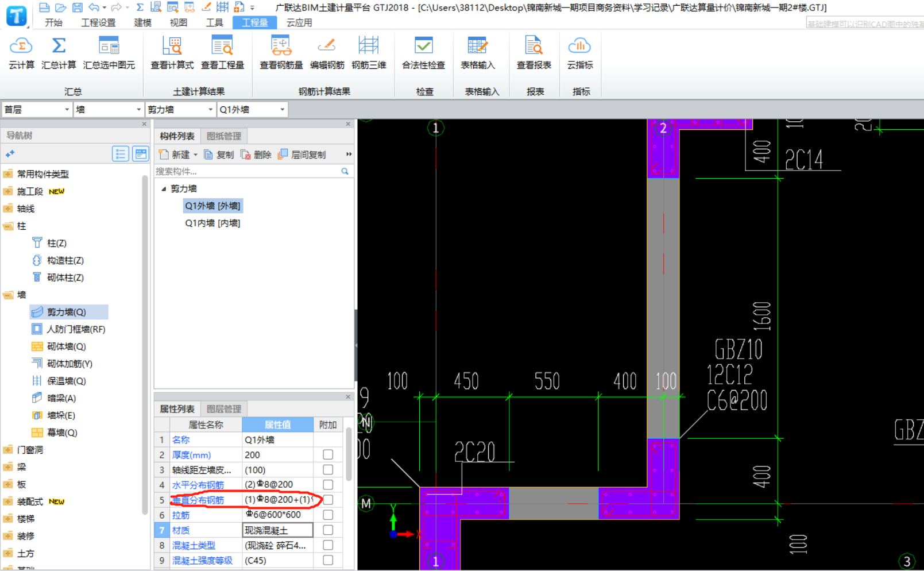924x571 pixels.
Task: Click the 汇总计算 sigma icon
Action: [x=59, y=46]
